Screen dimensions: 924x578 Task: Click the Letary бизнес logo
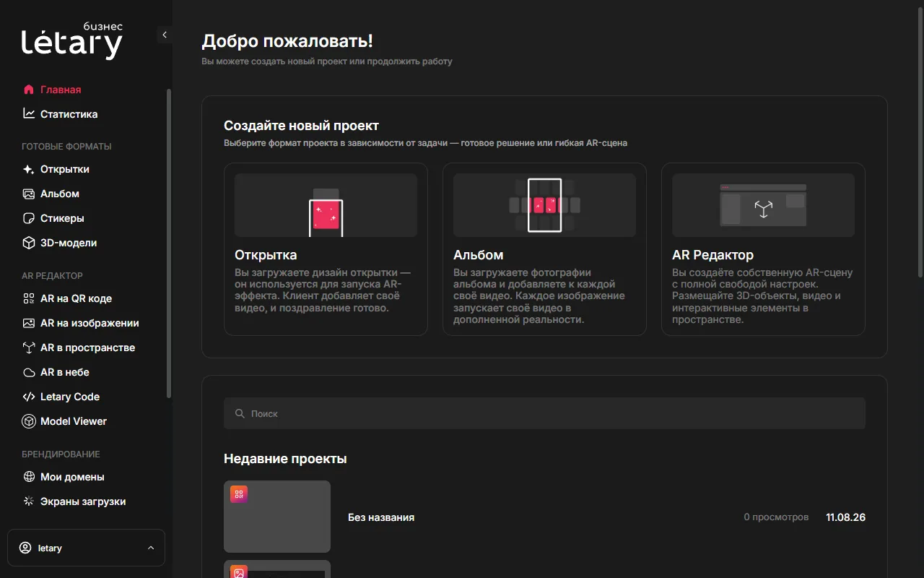point(72,41)
